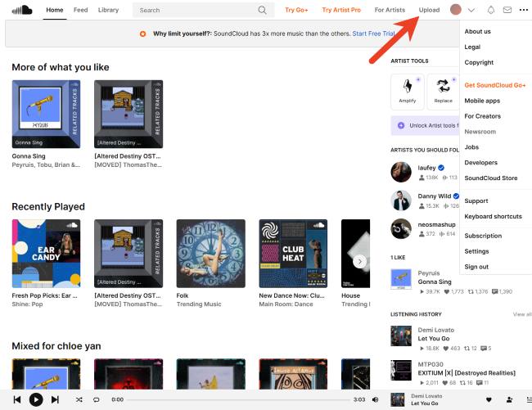Image resolution: width=532 pixels, height=410 pixels.
Task: Select About us in the menu
Action: 477,32
